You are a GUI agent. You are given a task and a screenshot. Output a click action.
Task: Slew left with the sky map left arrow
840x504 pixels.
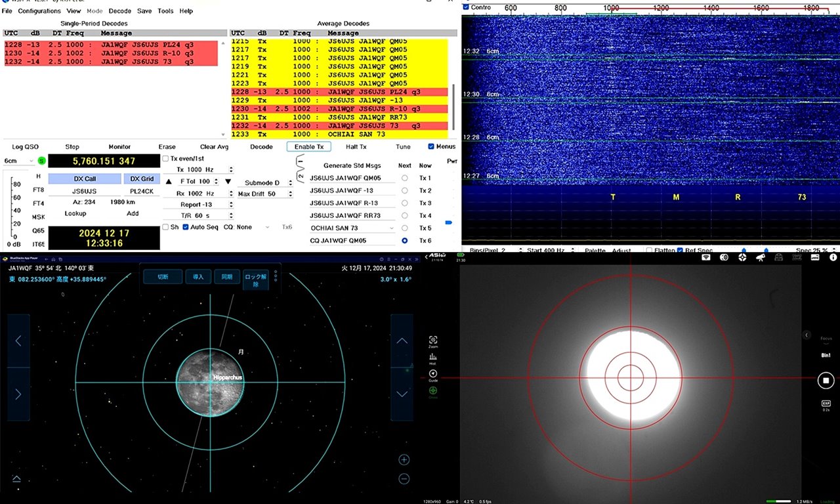(x=18, y=341)
